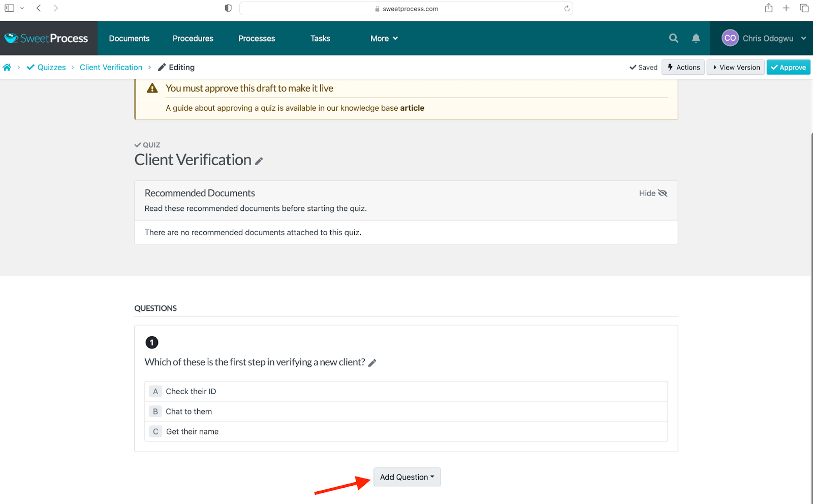This screenshot has height=504, width=813.
Task: Select answer A Check their ID
Action: 191,391
